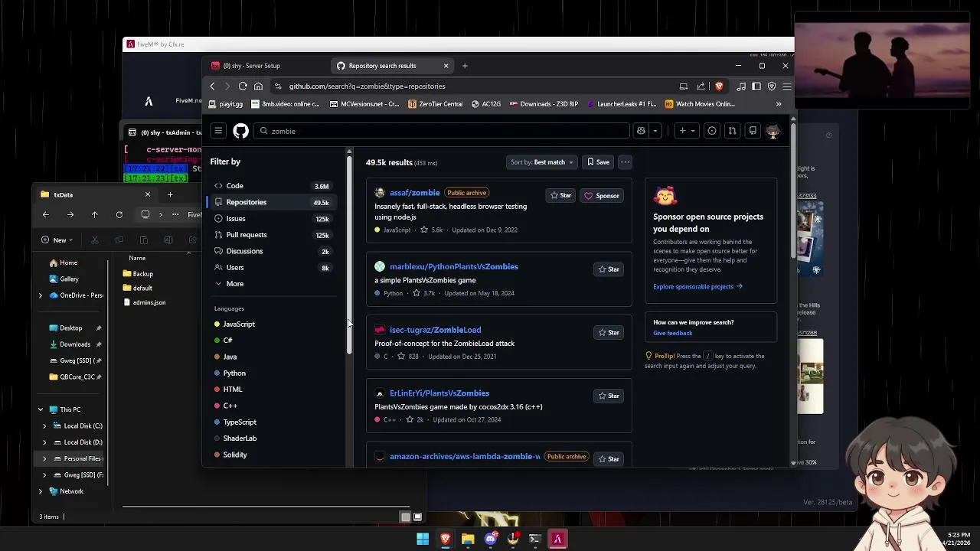Open the pull requests icon in header
This screenshot has width=980, height=551.
tap(732, 131)
